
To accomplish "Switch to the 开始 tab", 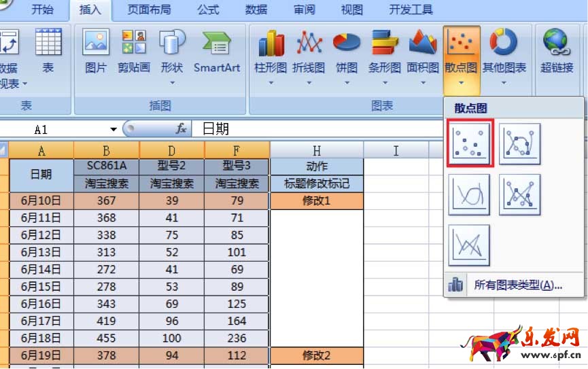I will tap(42, 10).
